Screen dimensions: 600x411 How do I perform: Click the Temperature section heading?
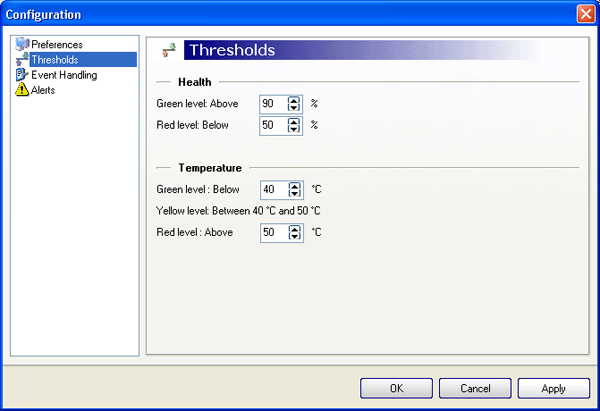pos(210,168)
